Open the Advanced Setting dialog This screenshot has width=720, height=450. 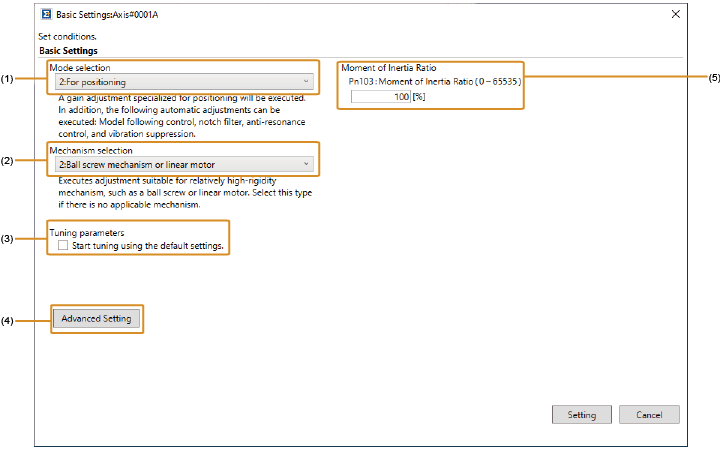click(95, 319)
